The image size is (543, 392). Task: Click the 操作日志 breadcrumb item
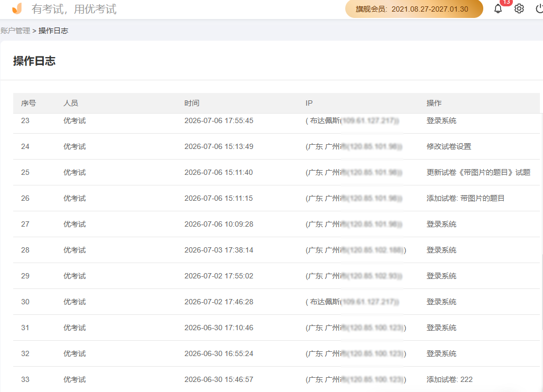click(x=53, y=31)
